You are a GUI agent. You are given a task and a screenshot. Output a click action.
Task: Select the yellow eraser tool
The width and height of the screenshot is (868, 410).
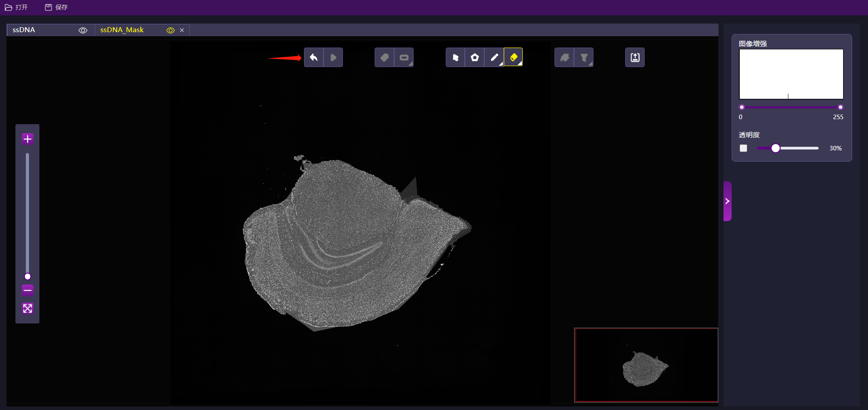[513, 58]
